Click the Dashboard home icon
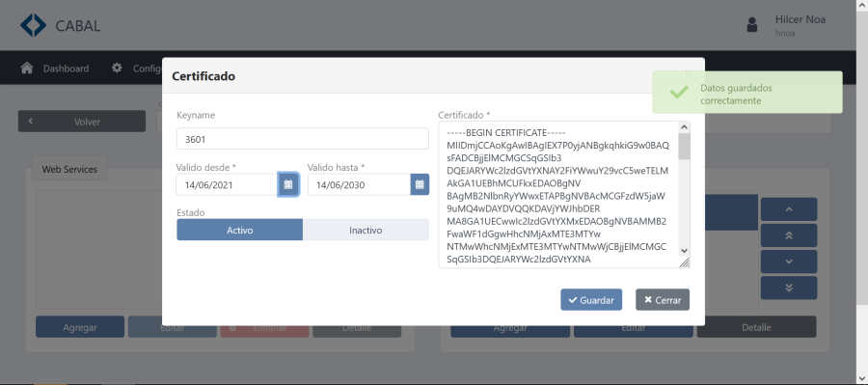 (x=27, y=69)
